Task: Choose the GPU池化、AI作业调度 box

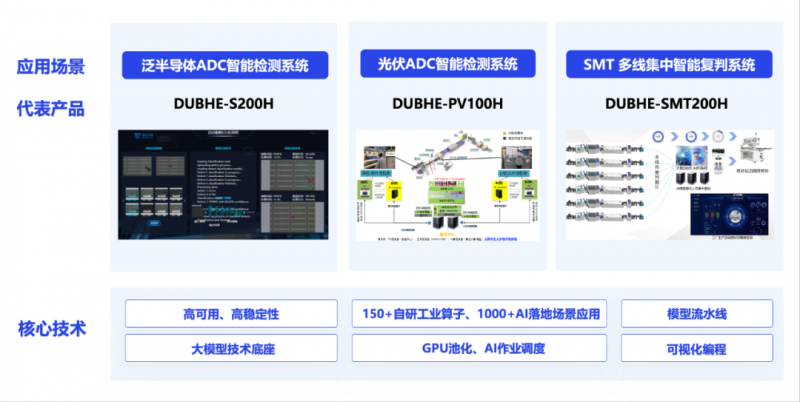Action: 480,349
